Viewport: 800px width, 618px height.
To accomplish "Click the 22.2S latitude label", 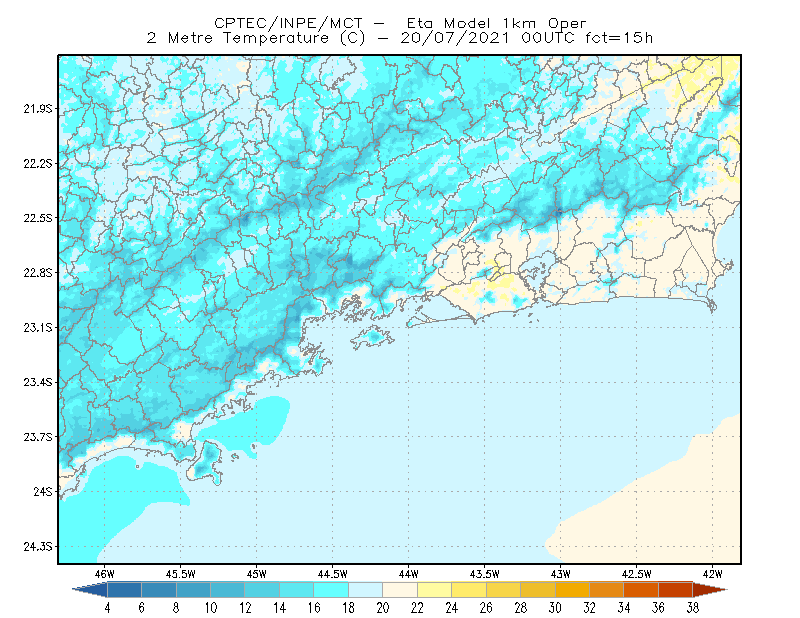I will point(38,163).
